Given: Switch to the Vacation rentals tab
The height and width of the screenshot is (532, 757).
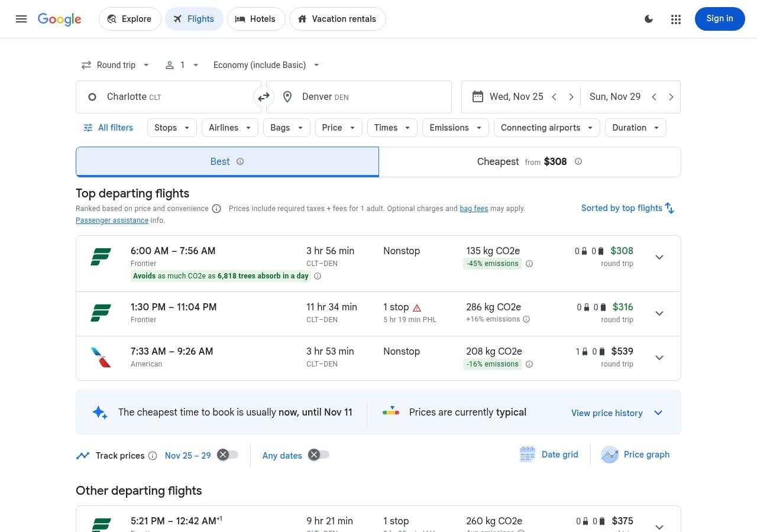Looking at the screenshot, I should point(337,19).
